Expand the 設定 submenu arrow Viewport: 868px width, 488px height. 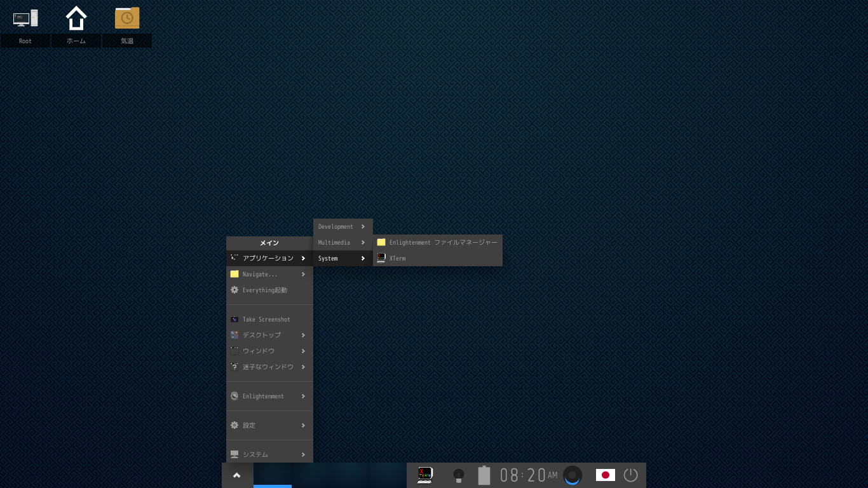coord(304,425)
